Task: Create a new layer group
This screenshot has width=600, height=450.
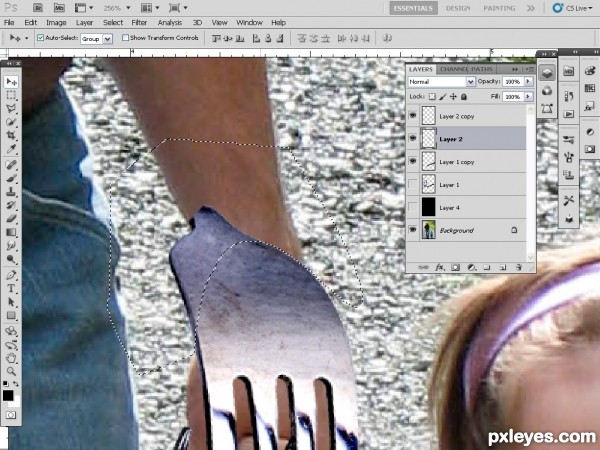Action: click(487, 267)
